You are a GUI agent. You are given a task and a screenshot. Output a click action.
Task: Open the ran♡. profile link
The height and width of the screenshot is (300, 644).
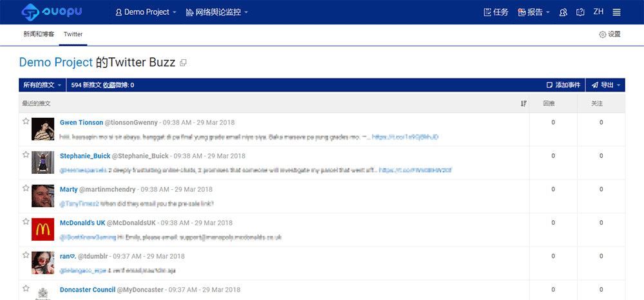pyautogui.click(x=68, y=256)
